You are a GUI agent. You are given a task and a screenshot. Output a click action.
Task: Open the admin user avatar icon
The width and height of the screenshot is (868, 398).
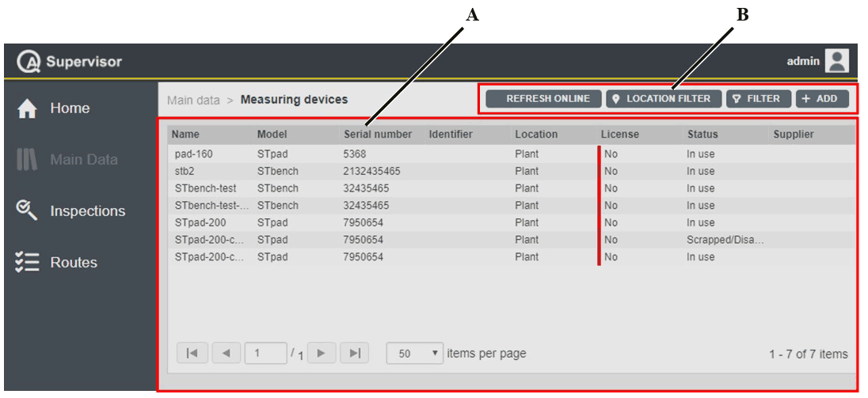(x=837, y=61)
